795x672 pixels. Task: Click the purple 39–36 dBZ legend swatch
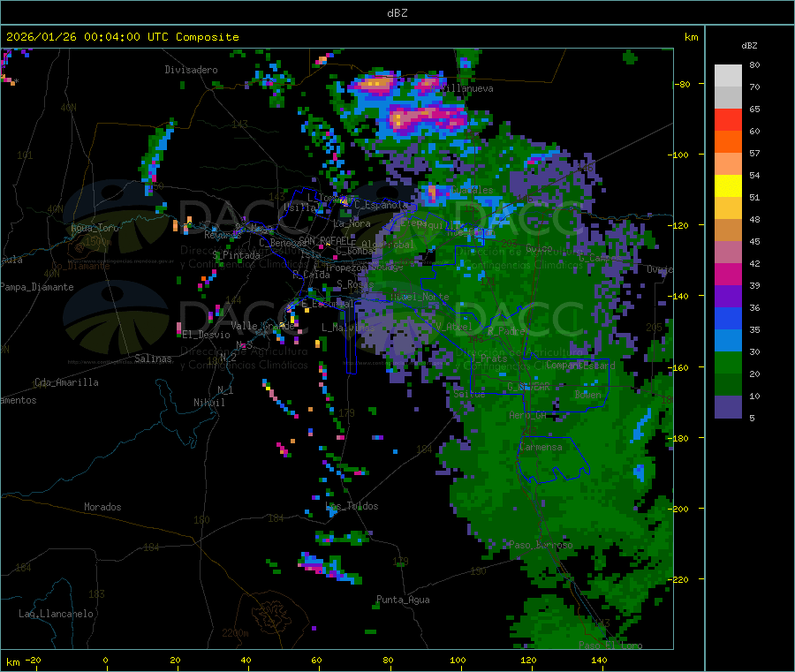click(x=728, y=297)
